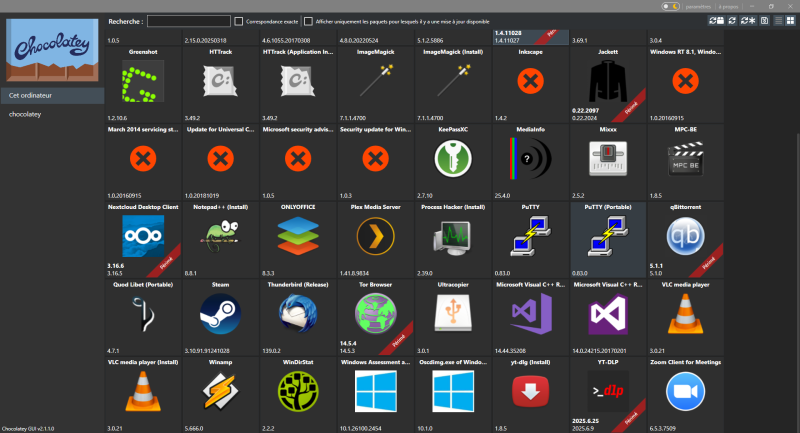The image size is (800, 433).
Task: Click the refresh packages button
Action: (732, 20)
